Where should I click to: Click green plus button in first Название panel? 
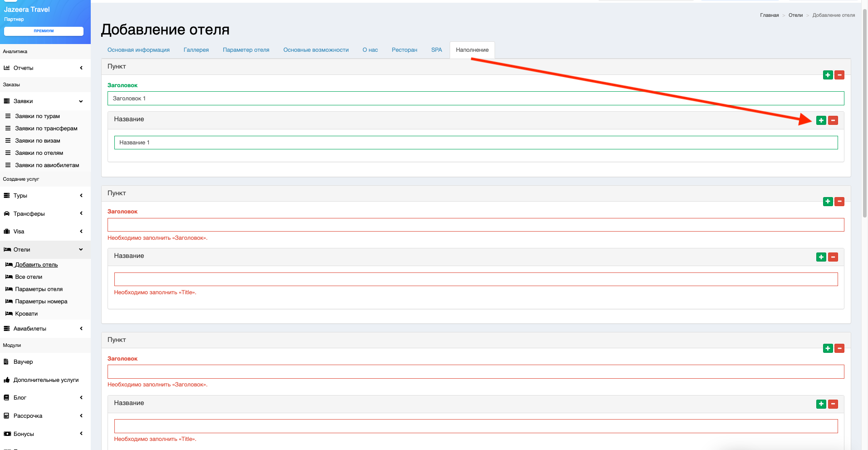click(x=821, y=120)
